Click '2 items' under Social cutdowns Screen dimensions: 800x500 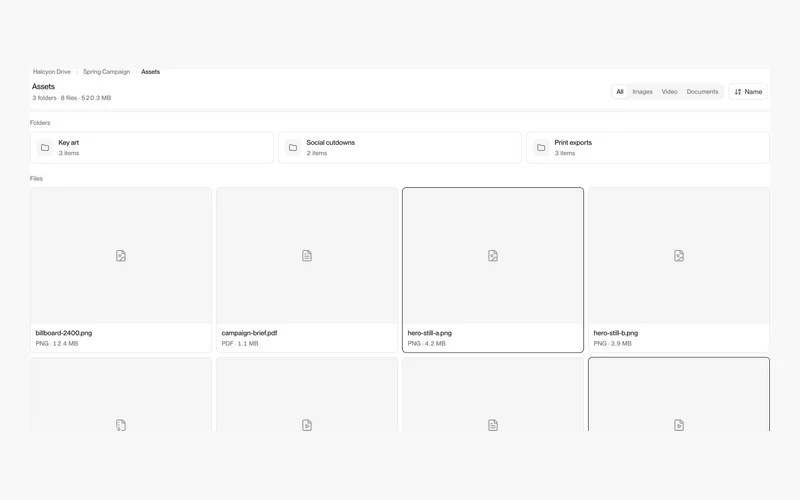tap(317, 153)
